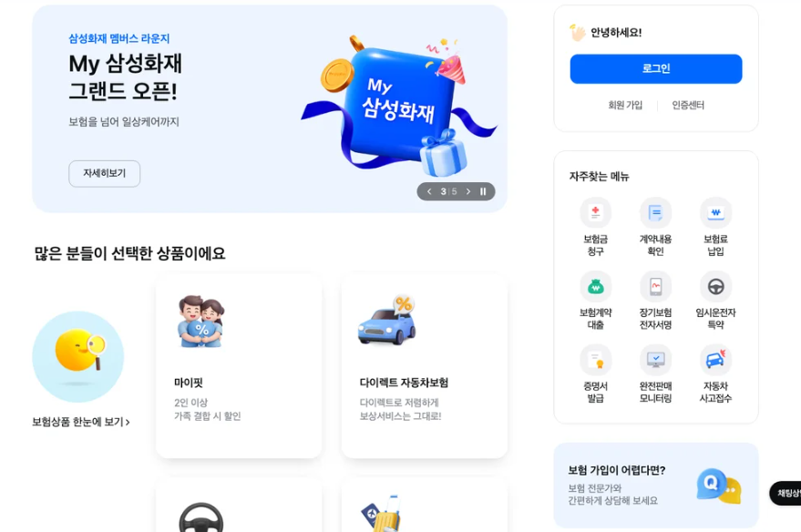Open the 다이렉트 자동차보험 product card
Image resolution: width=801 pixels, height=532 pixels.
coord(425,365)
